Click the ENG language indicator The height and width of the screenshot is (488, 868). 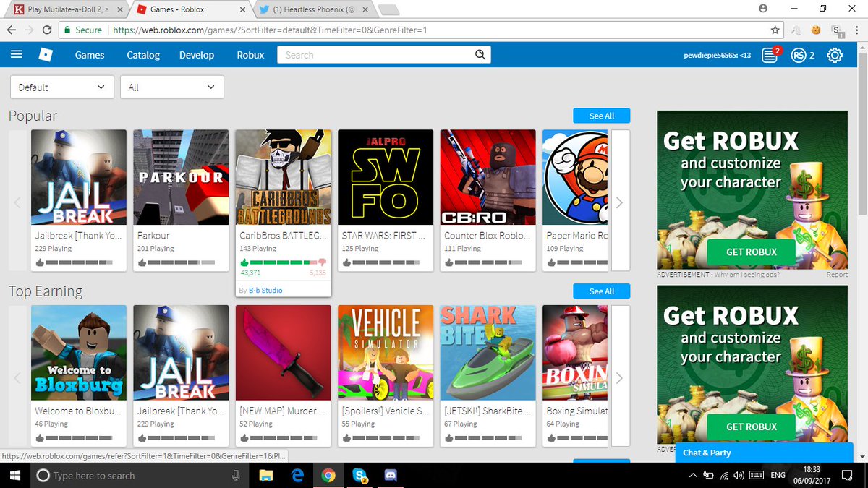[778, 475]
